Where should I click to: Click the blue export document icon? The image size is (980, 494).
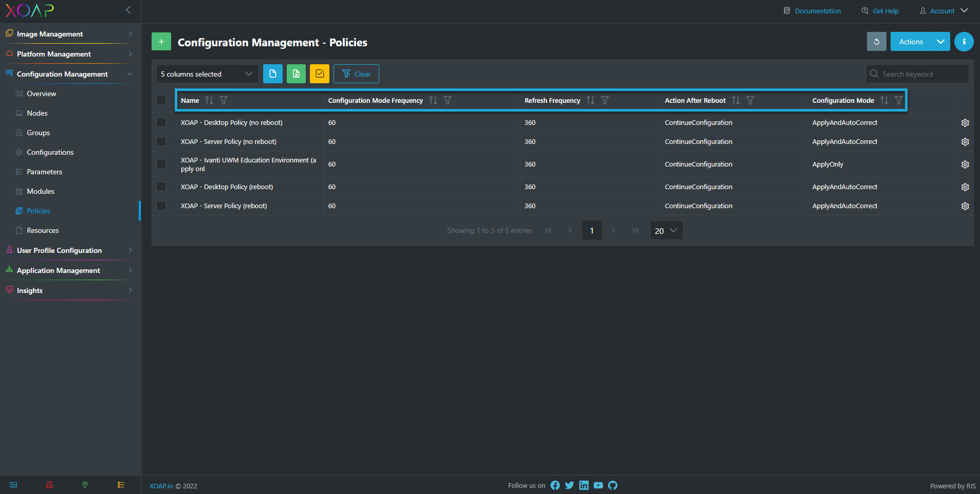(273, 74)
